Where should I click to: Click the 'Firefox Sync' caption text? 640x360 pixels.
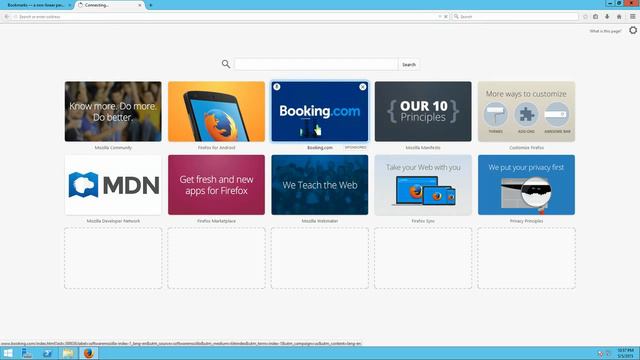(423, 221)
